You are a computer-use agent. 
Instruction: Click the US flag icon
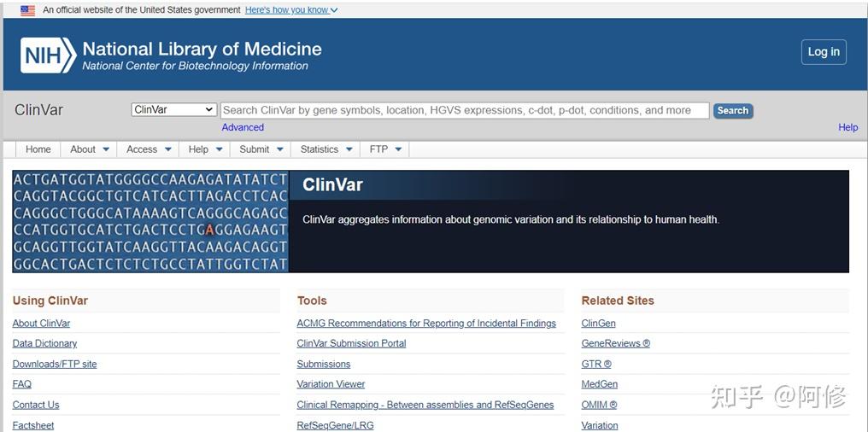[28, 10]
